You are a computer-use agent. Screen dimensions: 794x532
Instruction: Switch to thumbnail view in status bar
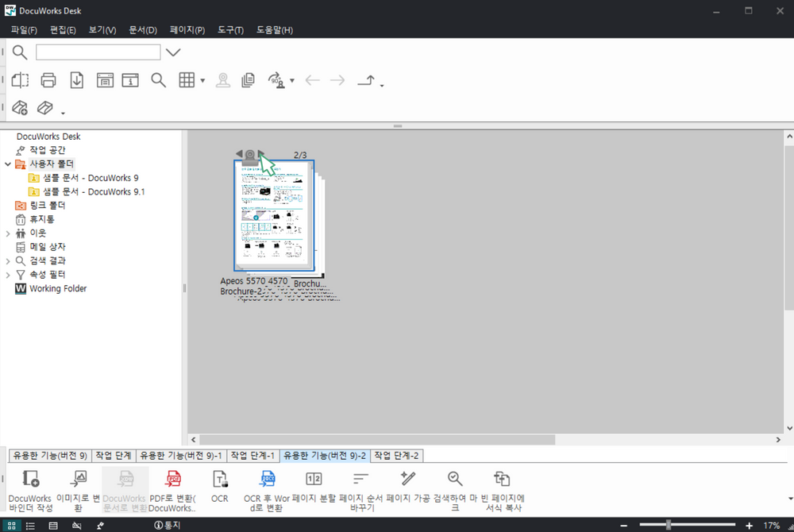click(12, 526)
